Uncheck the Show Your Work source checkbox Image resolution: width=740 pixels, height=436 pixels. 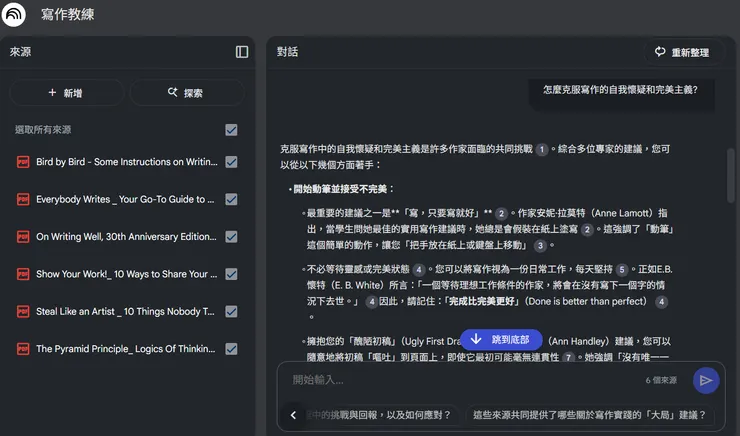pyautogui.click(x=231, y=274)
